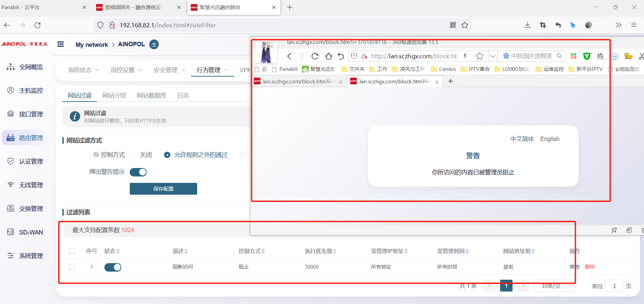Expand the 安全管理 dropdown menu
Screen dimensions: 644x304
tap(169, 70)
